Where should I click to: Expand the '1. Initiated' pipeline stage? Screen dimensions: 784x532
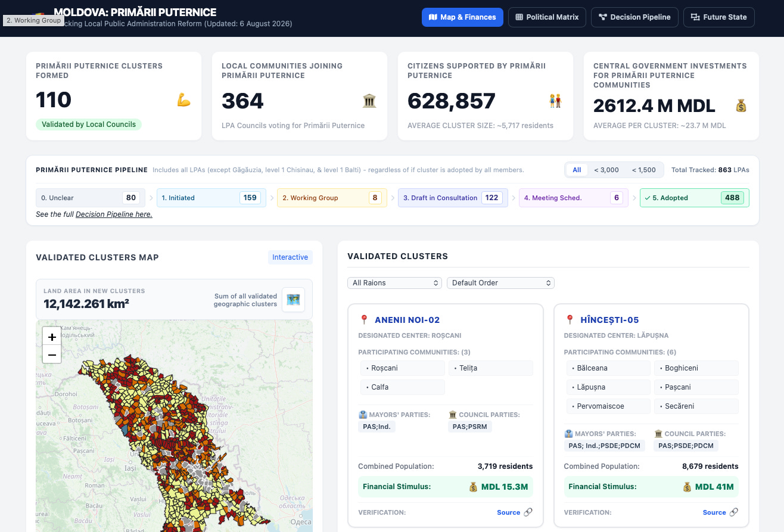(x=211, y=198)
